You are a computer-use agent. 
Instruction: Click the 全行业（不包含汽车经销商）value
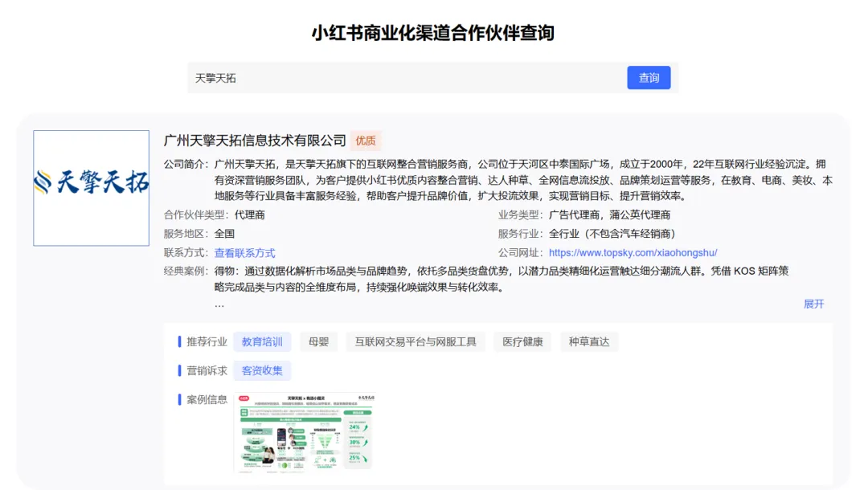[612, 234]
